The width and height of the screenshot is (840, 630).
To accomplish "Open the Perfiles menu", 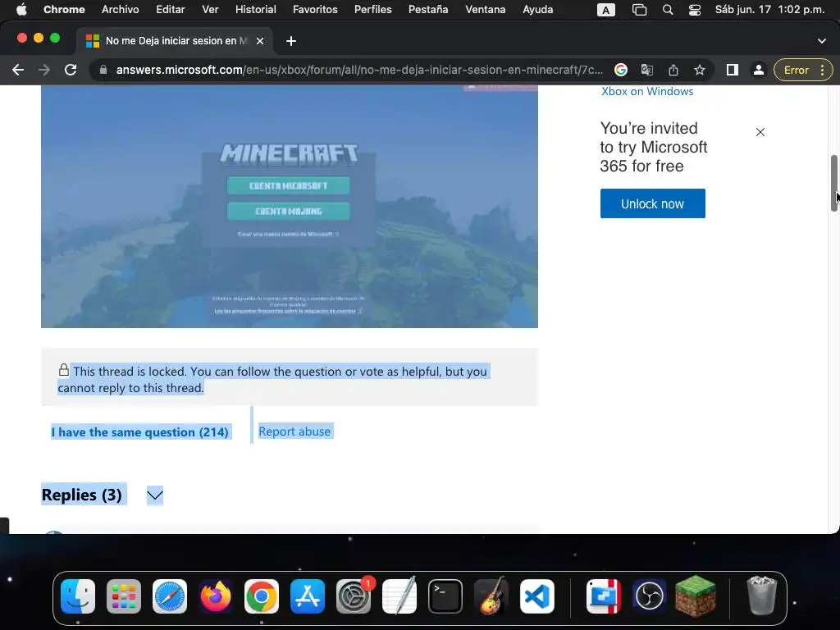I will pyautogui.click(x=373, y=10).
